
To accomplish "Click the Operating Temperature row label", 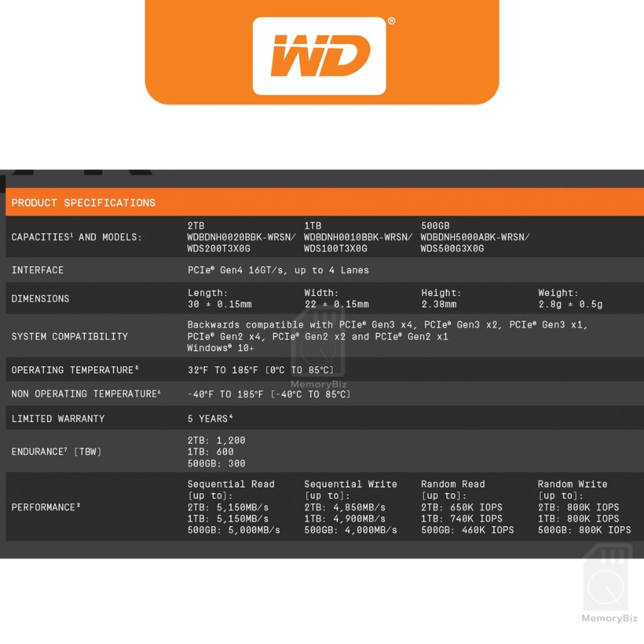I will pos(75,370).
